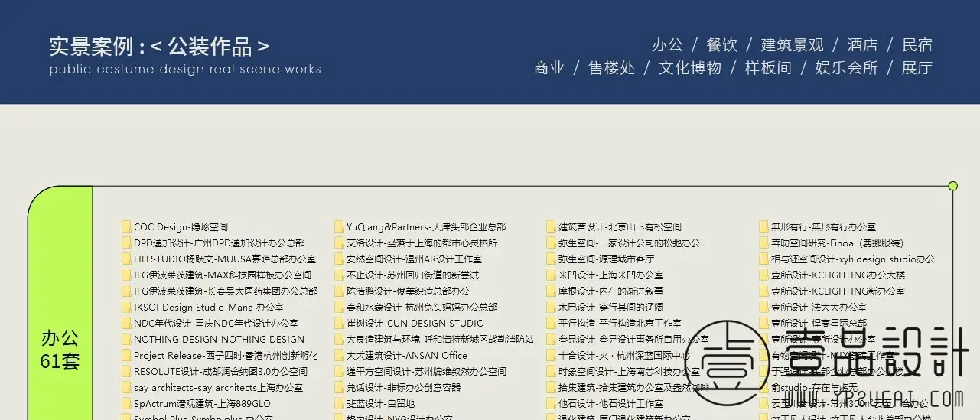Select the 餐饮 category in header
980x420 pixels.
pyautogui.click(x=721, y=45)
